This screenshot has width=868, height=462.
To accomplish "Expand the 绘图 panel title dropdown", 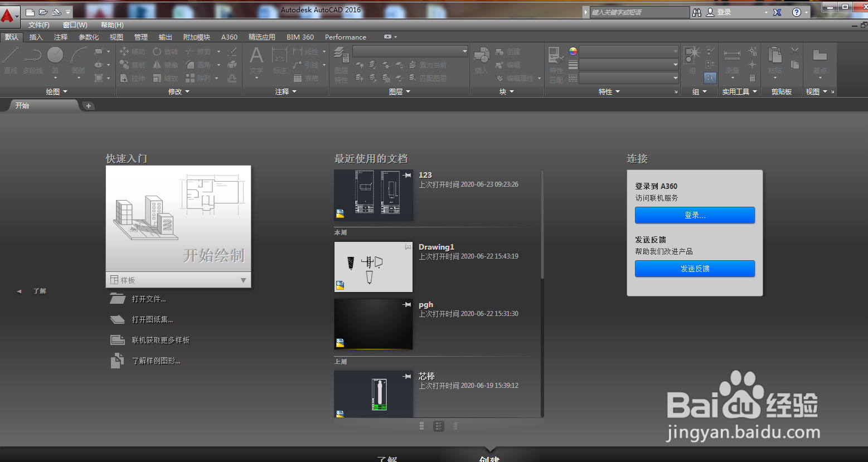I will (56, 91).
